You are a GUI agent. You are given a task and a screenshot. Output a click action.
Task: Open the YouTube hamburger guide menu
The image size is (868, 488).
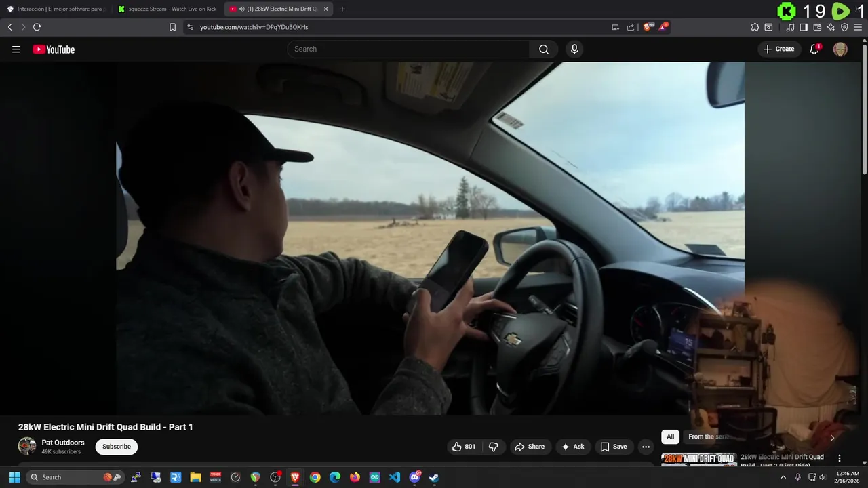16,49
